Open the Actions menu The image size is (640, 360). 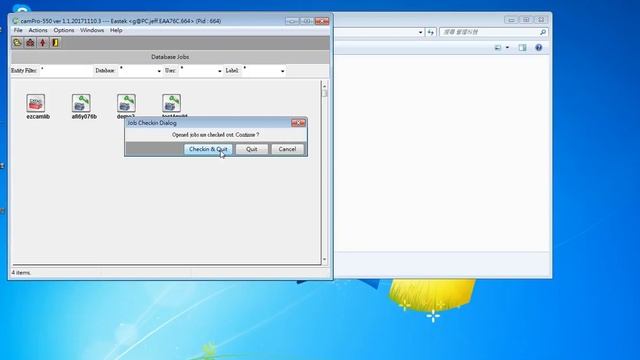click(38, 30)
